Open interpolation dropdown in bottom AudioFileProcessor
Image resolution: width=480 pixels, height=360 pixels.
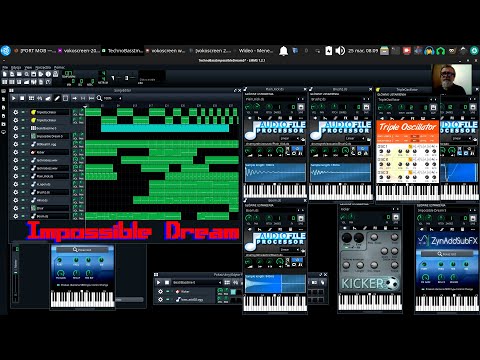coord(290,250)
